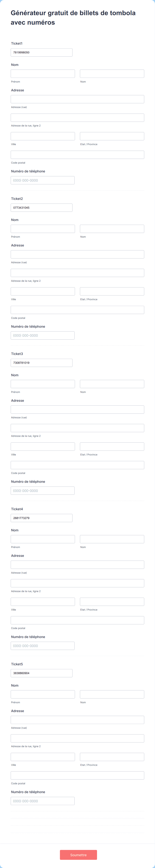Click Ticket1 Etat / Province field
Image resolution: width=155 pixels, height=868 pixels.
pos(112,136)
